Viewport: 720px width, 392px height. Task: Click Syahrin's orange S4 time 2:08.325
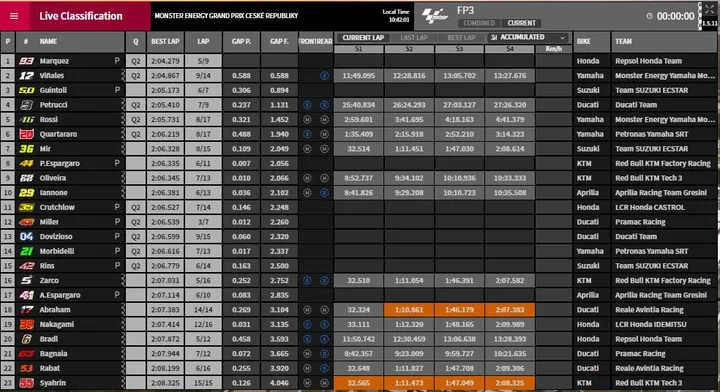[510, 383]
